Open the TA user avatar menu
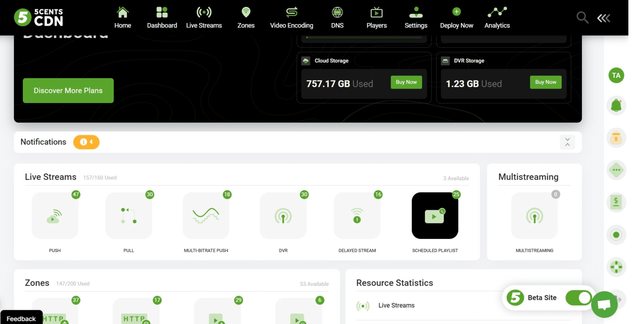Image resolution: width=644 pixels, height=324 pixels. point(616,75)
